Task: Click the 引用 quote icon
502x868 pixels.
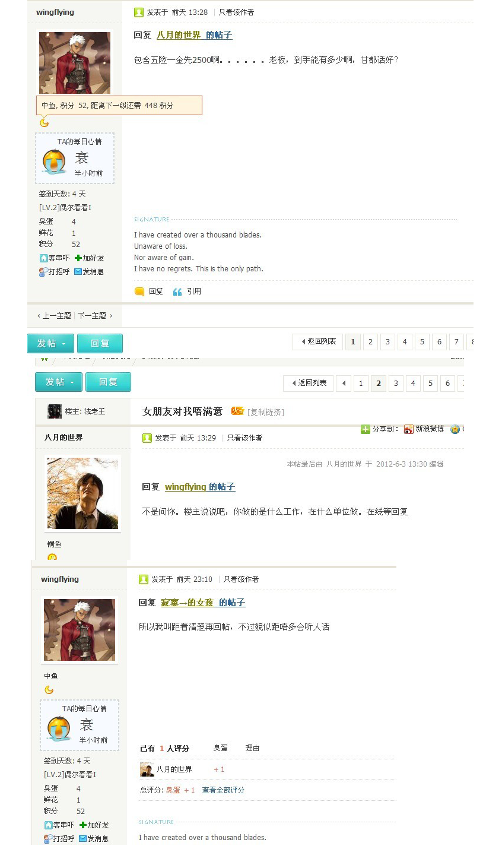Action: (177, 292)
